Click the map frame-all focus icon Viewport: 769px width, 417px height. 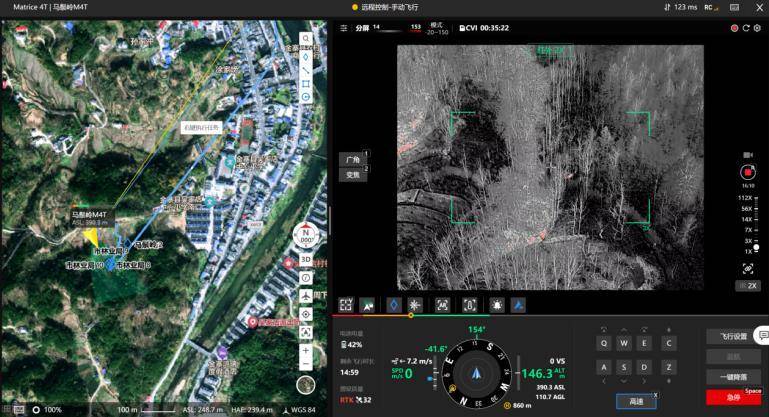point(306,333)
